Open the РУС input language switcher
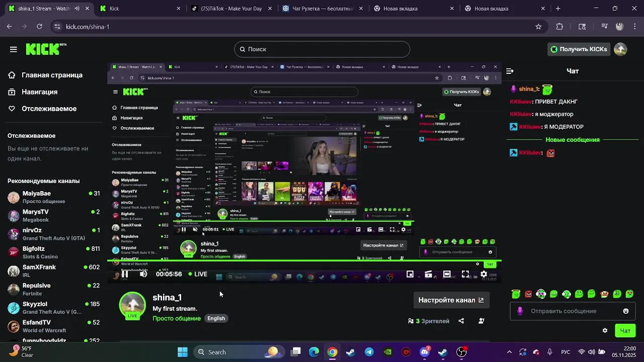 566,352
